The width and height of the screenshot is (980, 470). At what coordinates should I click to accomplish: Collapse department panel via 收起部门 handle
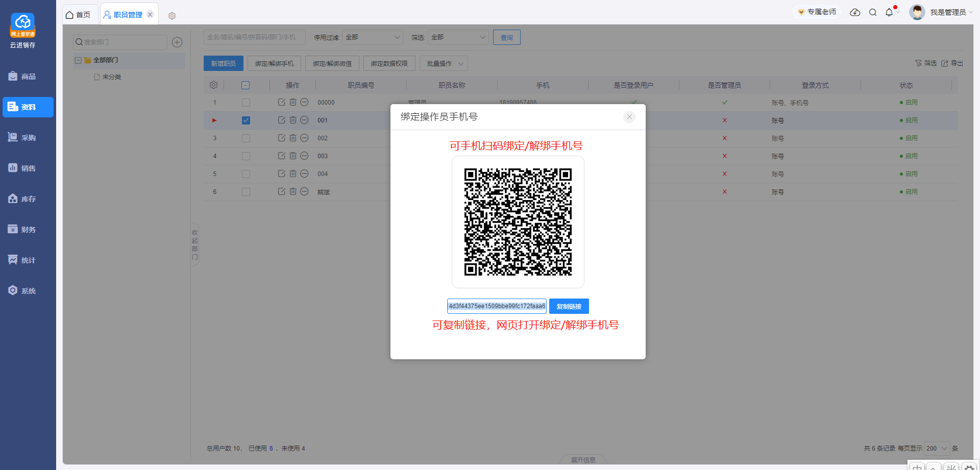click(194, 244)
